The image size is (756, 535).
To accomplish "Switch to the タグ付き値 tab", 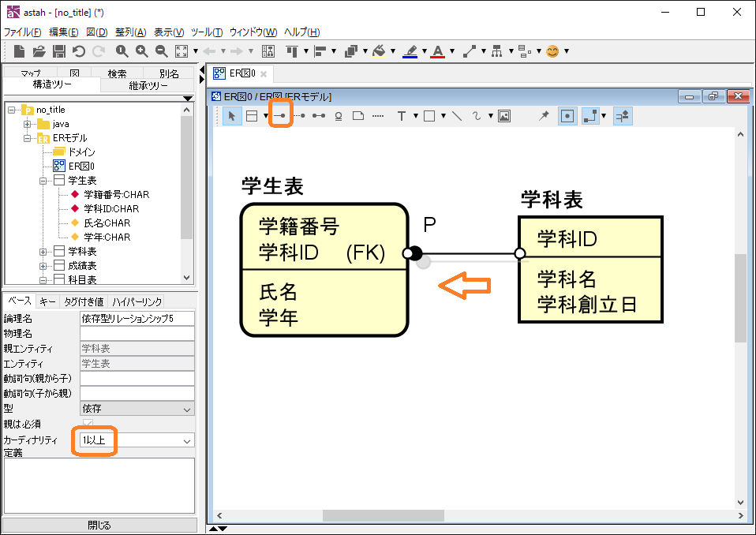I will click(x=84, y=302).
